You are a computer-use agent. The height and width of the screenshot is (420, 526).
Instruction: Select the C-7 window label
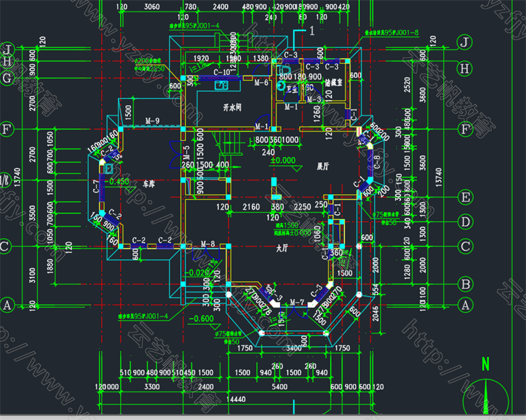96,187
